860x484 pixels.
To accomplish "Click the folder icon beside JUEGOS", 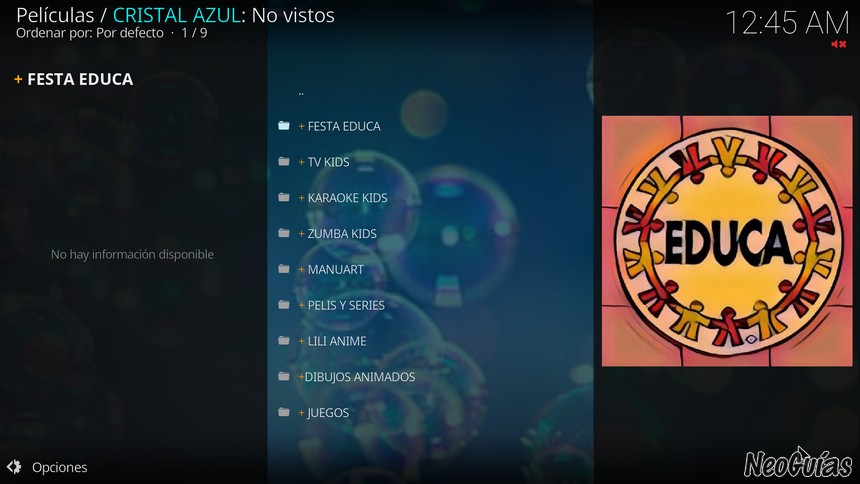I will click(x=284, y=412).
